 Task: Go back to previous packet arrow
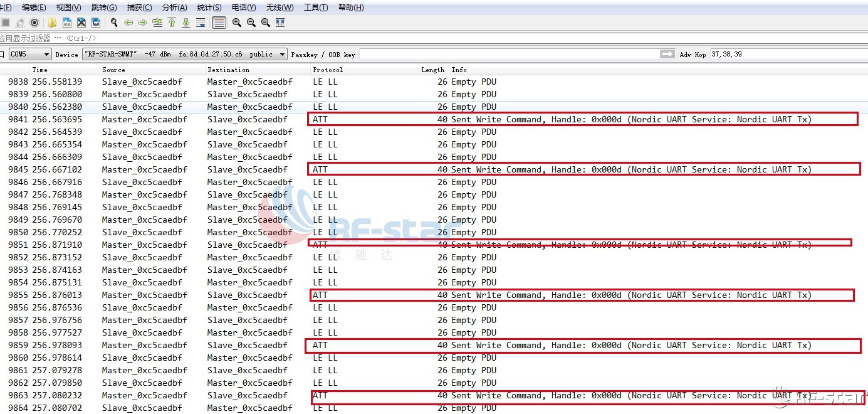(x=128, y=23)
